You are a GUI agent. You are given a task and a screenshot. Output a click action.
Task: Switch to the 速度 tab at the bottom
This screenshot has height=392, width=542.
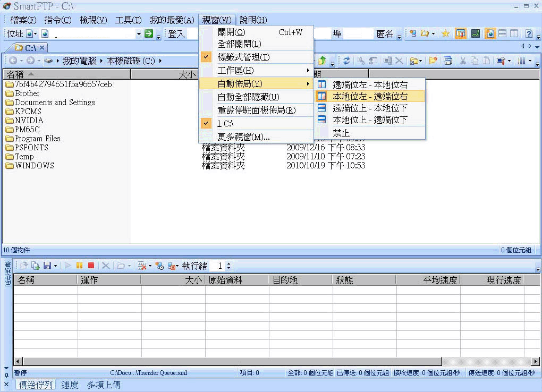70,385
